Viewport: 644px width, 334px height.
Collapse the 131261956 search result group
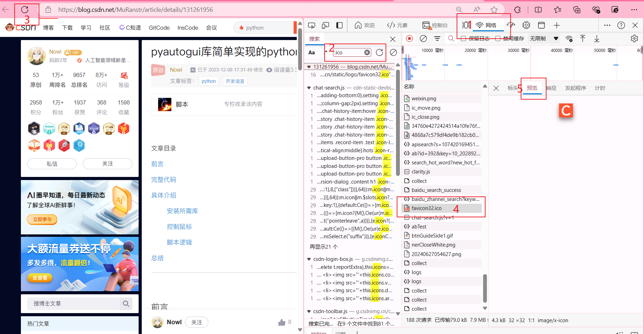[x=309, y=67]
